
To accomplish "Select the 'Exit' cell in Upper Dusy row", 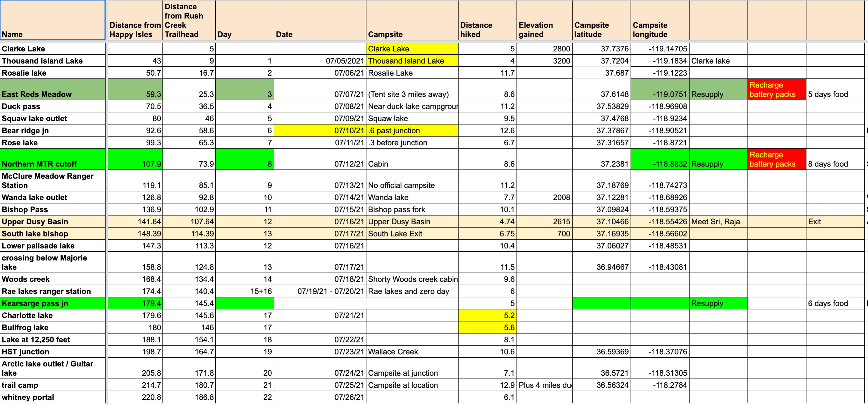I will click(x=835, y=221).
